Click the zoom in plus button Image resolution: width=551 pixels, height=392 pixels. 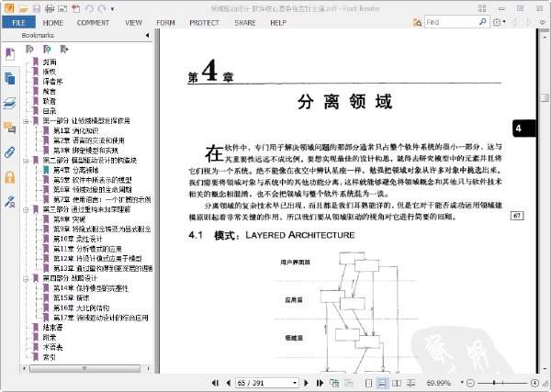tap(534, 383)
